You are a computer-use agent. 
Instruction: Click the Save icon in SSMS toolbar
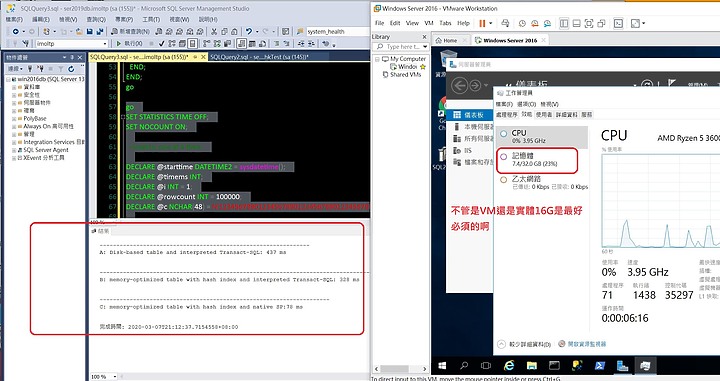pos(90,32)
